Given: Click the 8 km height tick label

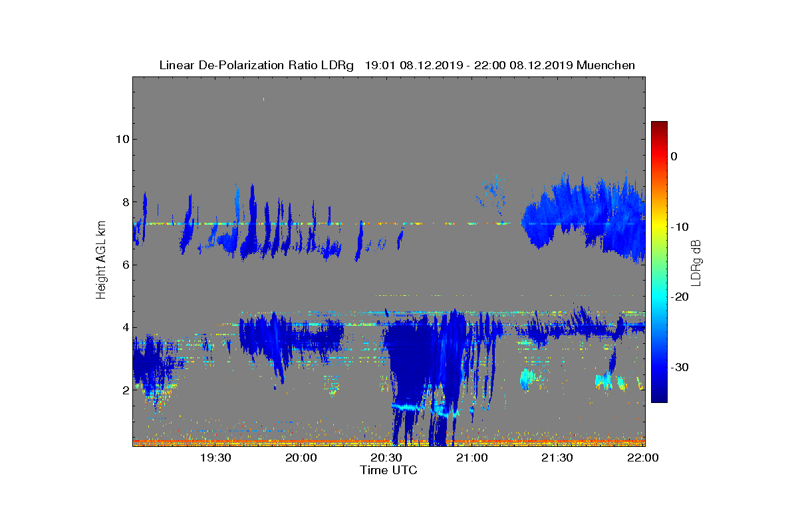Looking at the screenshot, I should click(x=125, y=201).
